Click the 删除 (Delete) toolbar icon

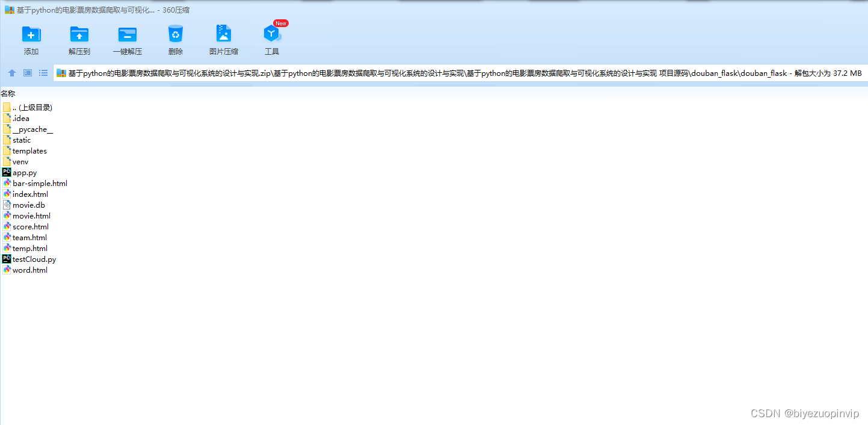point(175,39)
